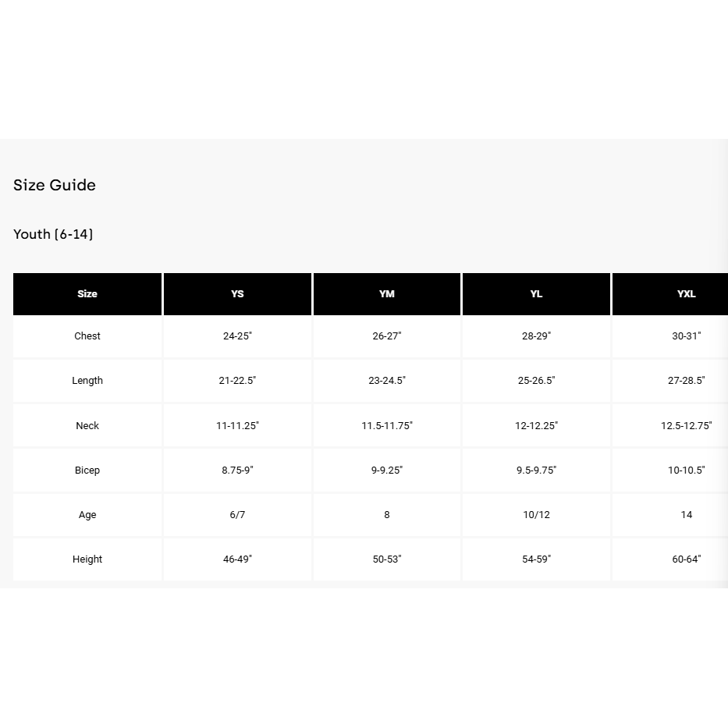Click the Height row label

coord(87,559)
